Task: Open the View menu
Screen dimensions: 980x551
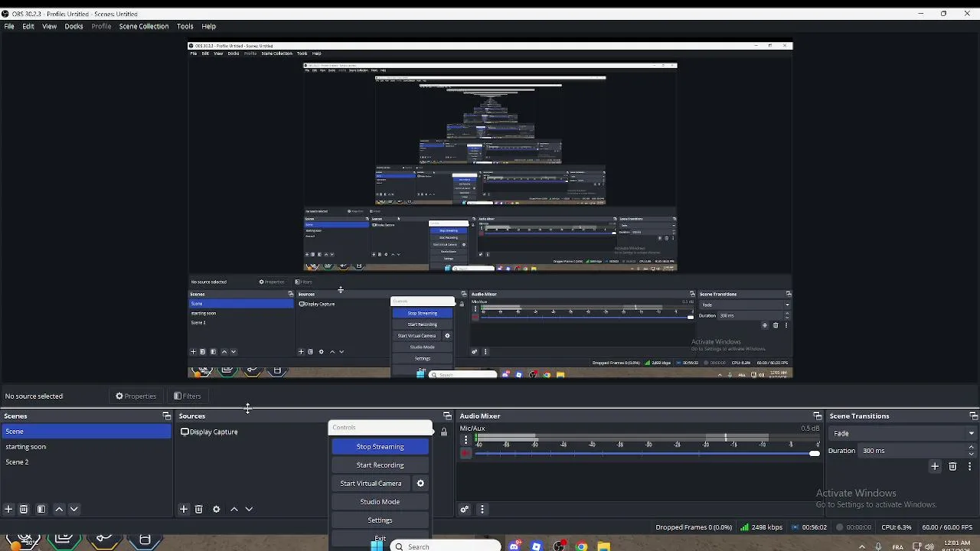Action: (x=49, y=26)
